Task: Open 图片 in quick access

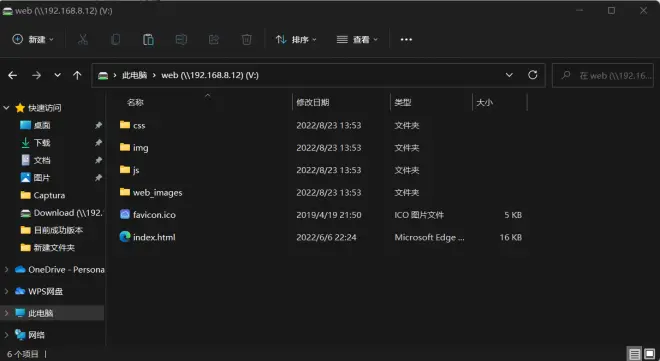Action: [42, 178]
